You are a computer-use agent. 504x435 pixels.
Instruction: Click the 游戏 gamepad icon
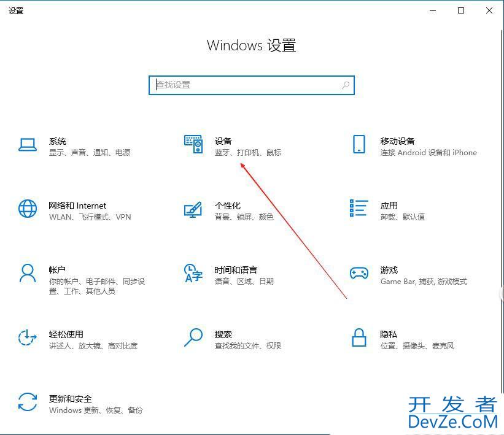359,273
